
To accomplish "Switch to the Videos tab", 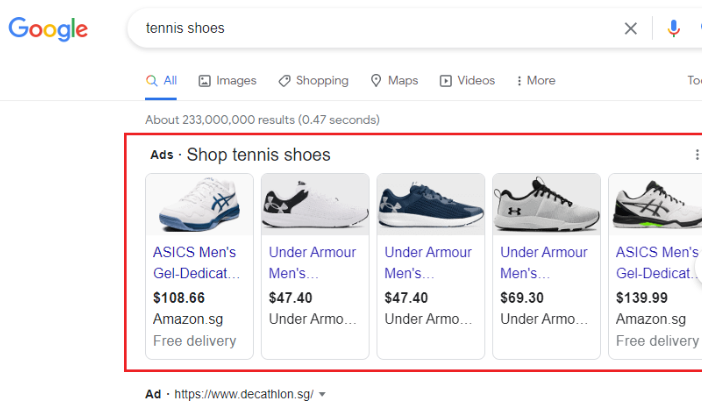I will pos(467,81).
